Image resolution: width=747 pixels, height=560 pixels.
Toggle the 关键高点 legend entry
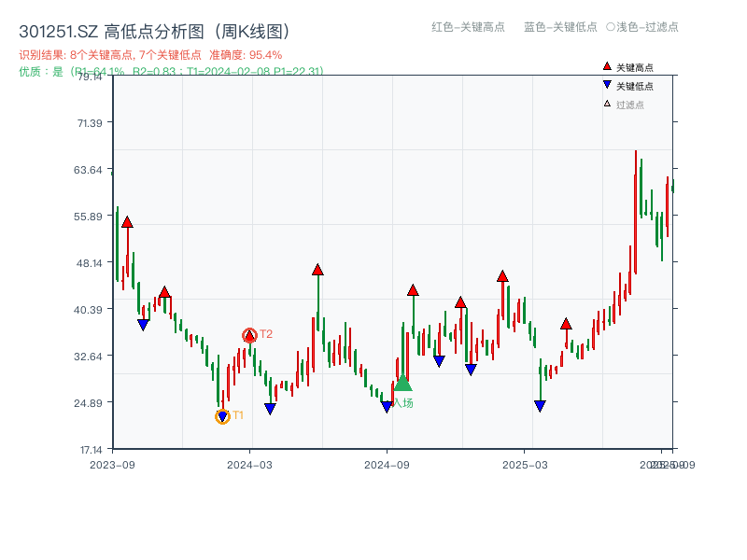click(x=628, y=67)
